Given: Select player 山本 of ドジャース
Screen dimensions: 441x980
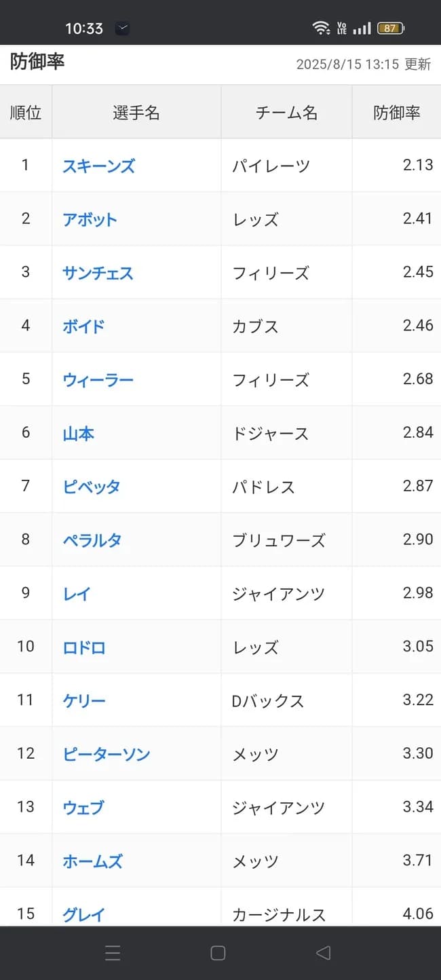Looking at the screenshot, I should pos(79,433).
